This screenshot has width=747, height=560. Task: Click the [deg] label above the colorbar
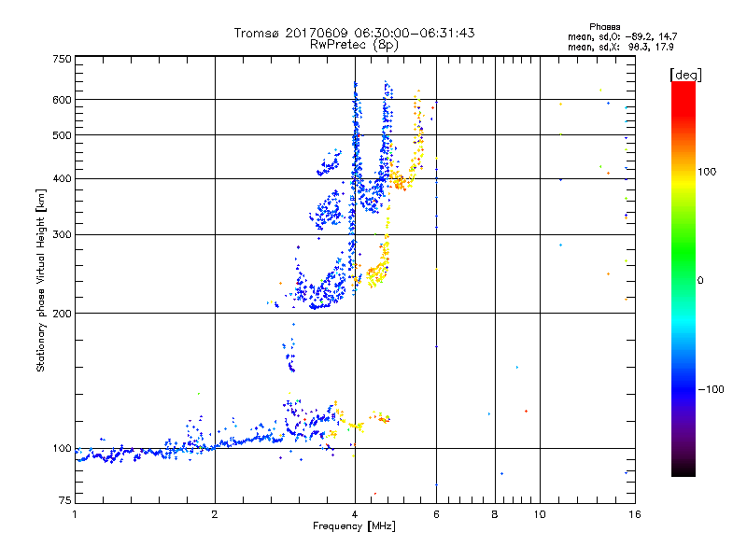pos(685,74)
